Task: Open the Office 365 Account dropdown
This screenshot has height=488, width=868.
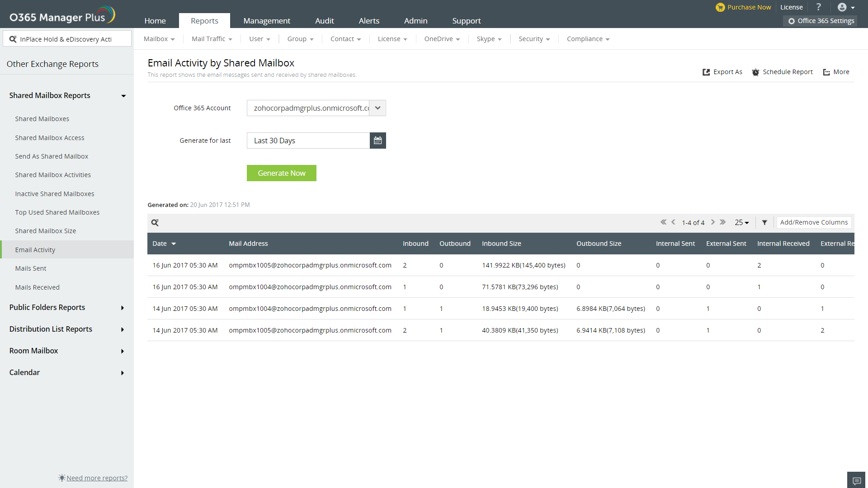Action: pos(377,108)
